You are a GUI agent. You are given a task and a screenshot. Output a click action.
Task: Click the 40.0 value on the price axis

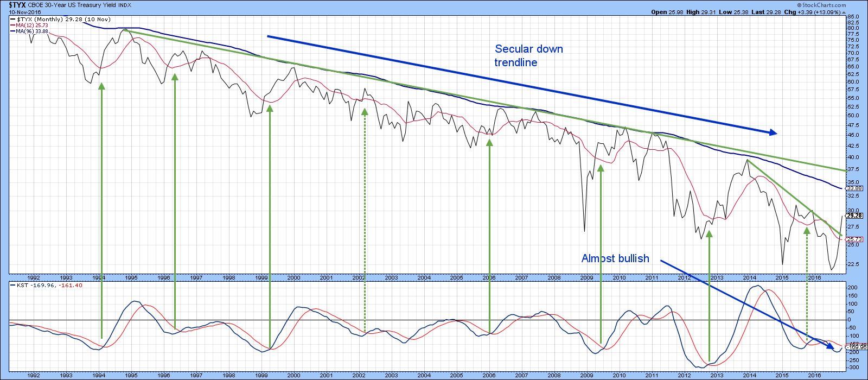point(853,157)
